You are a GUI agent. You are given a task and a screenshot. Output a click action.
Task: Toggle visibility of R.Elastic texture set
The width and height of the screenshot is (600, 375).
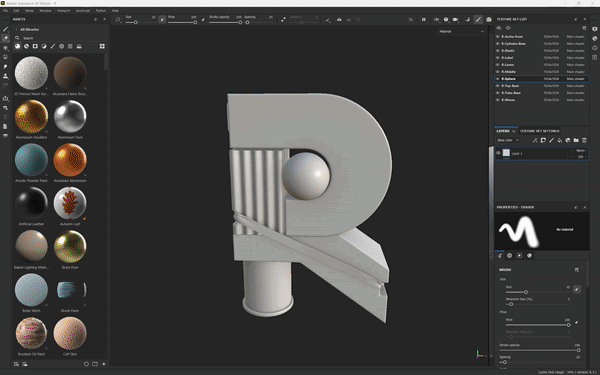pos(498,51)
